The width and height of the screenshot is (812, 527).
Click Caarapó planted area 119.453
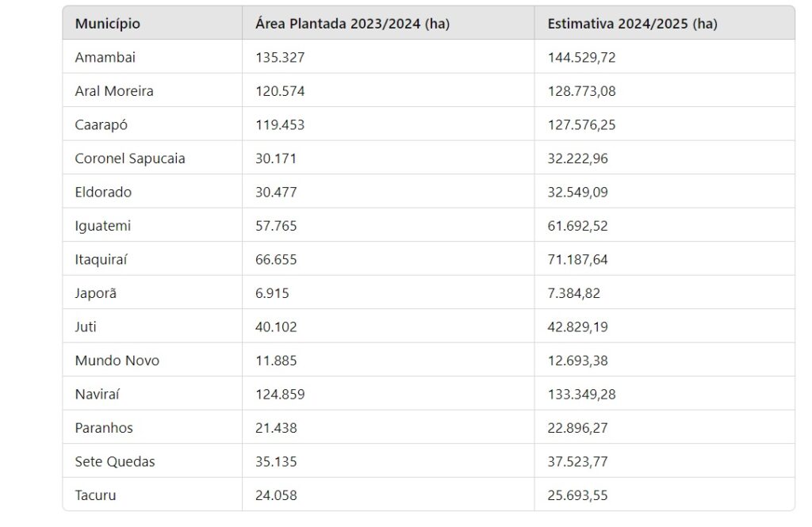(x=280, y=124)
